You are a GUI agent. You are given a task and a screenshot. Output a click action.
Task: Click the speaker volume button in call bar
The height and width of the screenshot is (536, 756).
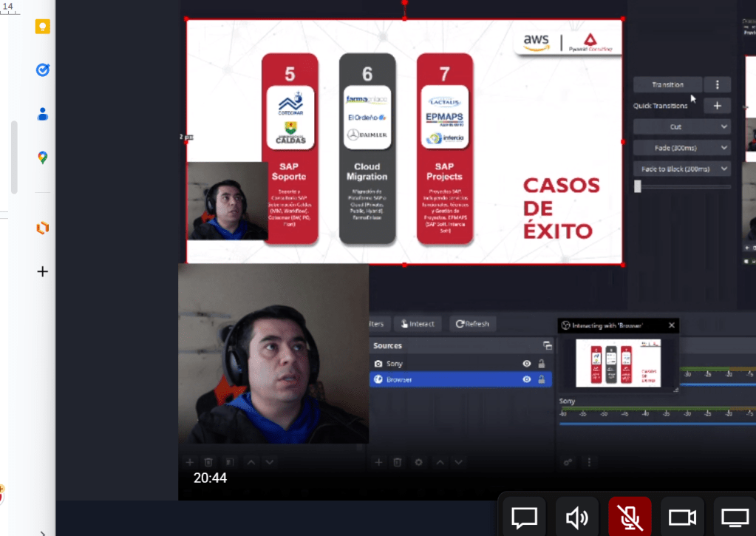click(x=577, y=518)
